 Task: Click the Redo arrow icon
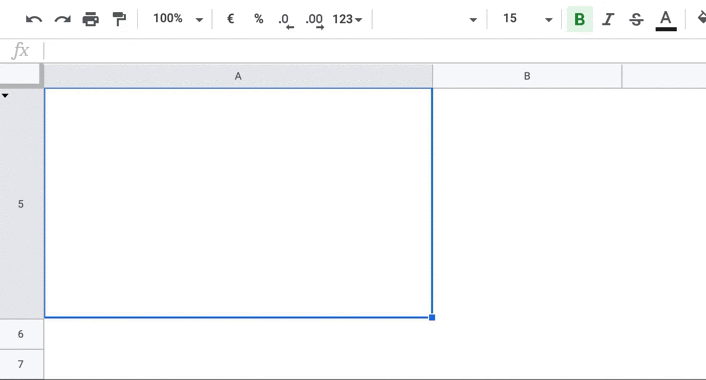point(63,19)
